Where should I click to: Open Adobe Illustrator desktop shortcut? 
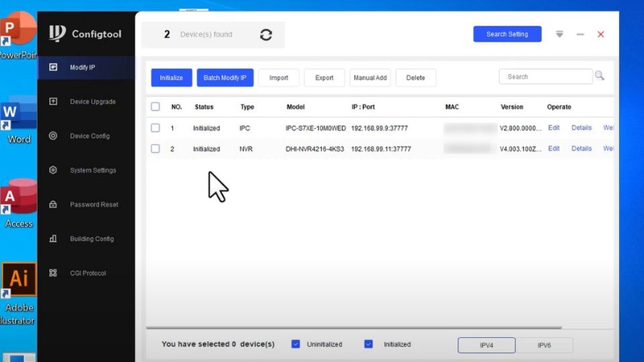coord(19,294)
